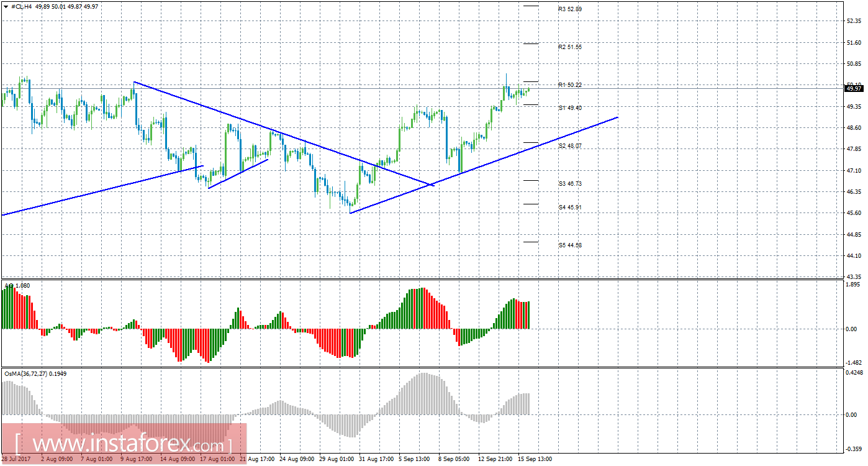Click the S1 49.40 support label
The width and height of the screenshot is (868, 466).
[570, 108]
